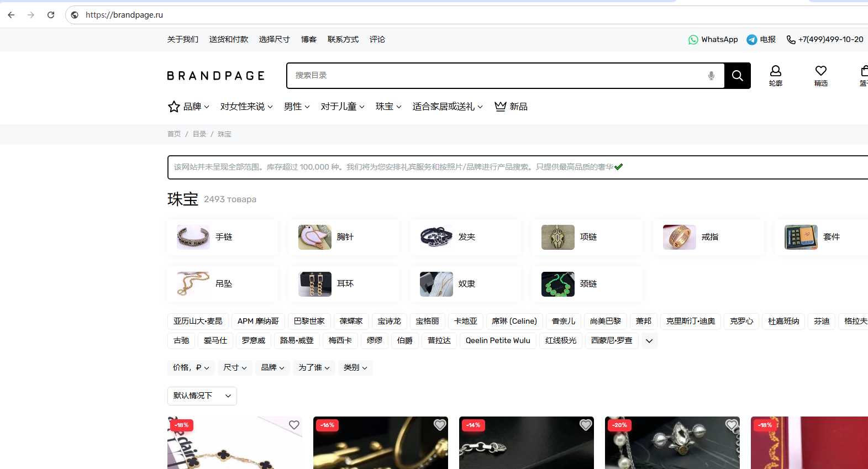The width and height of the screenshot is (868, 469).
Task: Expand the 适合家居或送礼 home and gifts menu
Action: pyautogui.click(x=448, y=107)
